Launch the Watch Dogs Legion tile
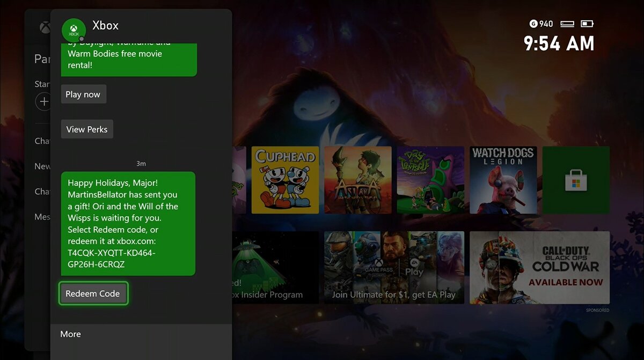This screenshot has width=644, height=360. coord(503,180)
